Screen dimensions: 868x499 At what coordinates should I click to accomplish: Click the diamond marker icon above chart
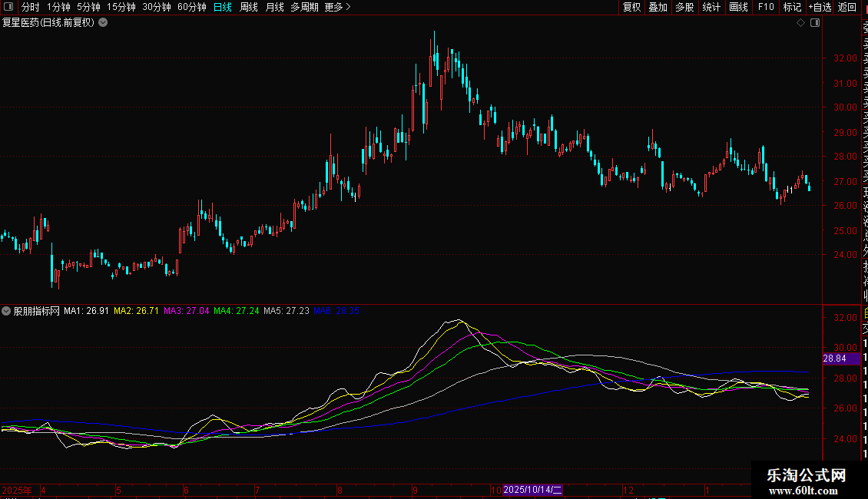coord(800,23)
